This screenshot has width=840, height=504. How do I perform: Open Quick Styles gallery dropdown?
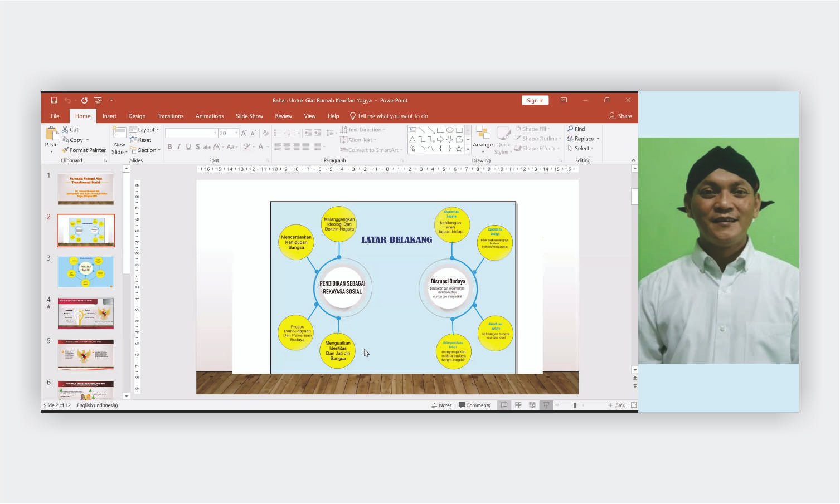(503, 140)
